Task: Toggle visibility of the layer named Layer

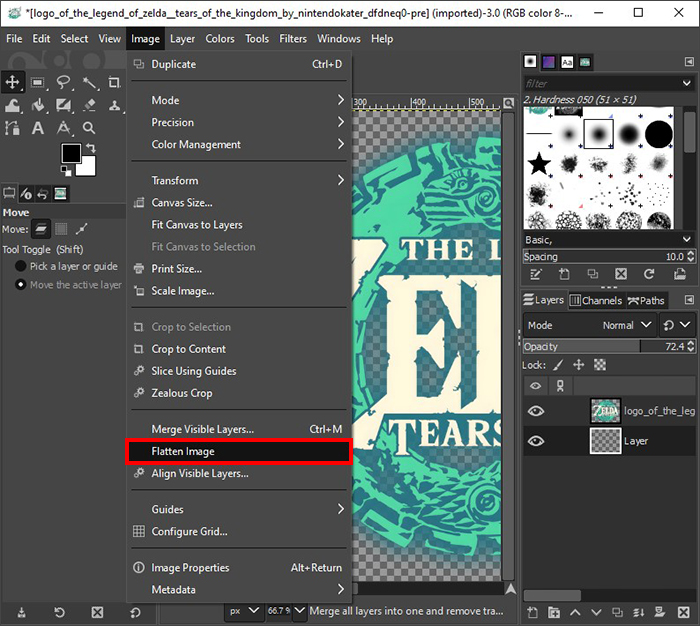Action: pyautogui.click(x=536, y=440)
